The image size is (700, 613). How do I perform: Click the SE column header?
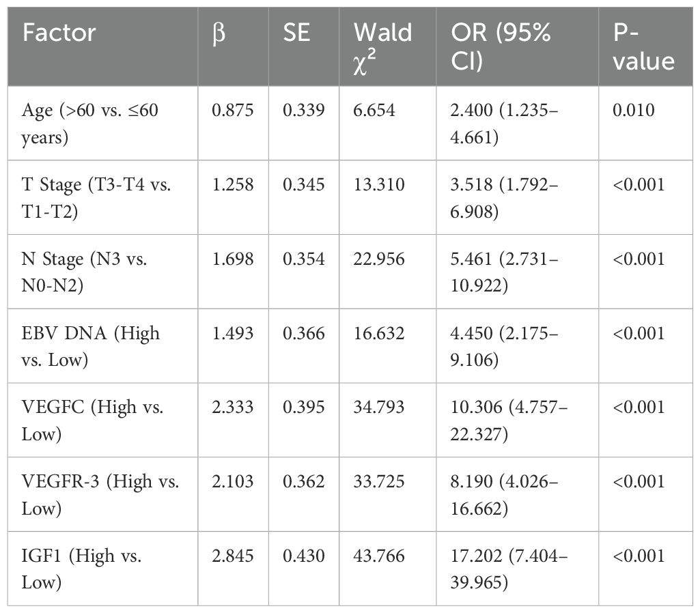296,32
